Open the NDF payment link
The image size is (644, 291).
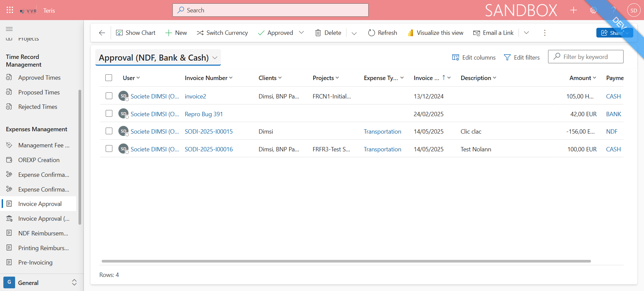click(611, 132)
